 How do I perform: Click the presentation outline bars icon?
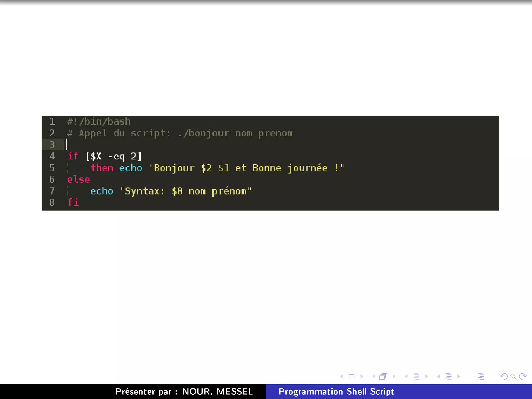coord(481,376)
